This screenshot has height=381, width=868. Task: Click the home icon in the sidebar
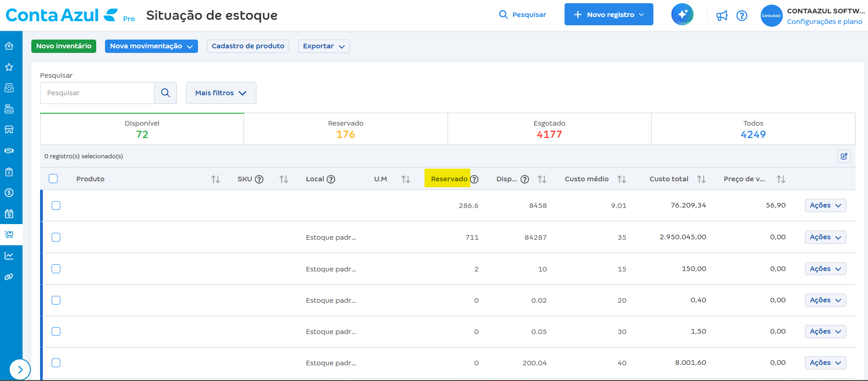pos(9,46)
